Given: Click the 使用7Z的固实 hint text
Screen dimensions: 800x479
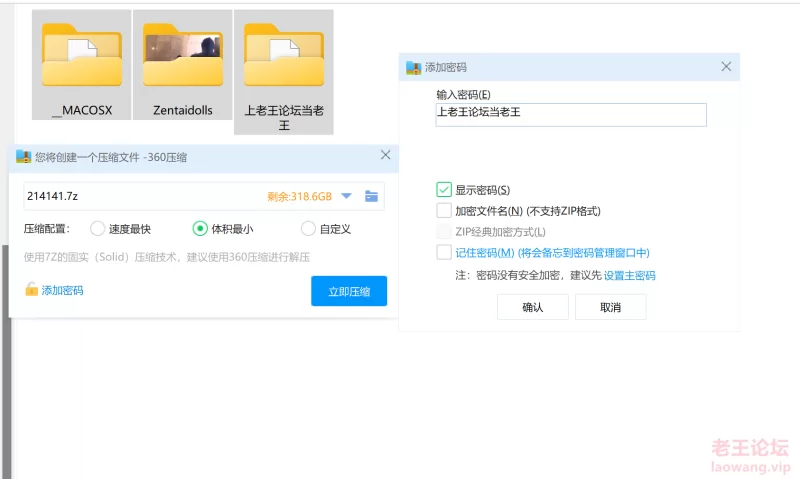Looking at the screenshot, I should point(167,257).
